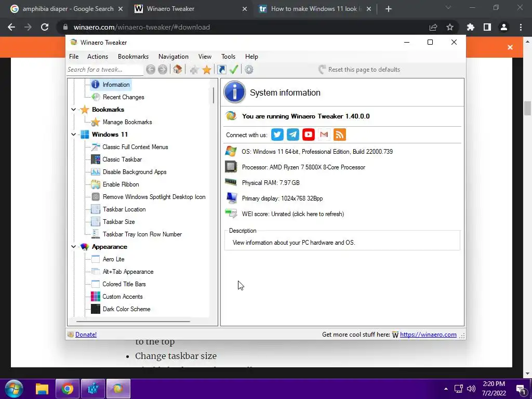Open the Chrome taskbar icon
This screenshot has width=532, height=399.
tap(67, 389)
